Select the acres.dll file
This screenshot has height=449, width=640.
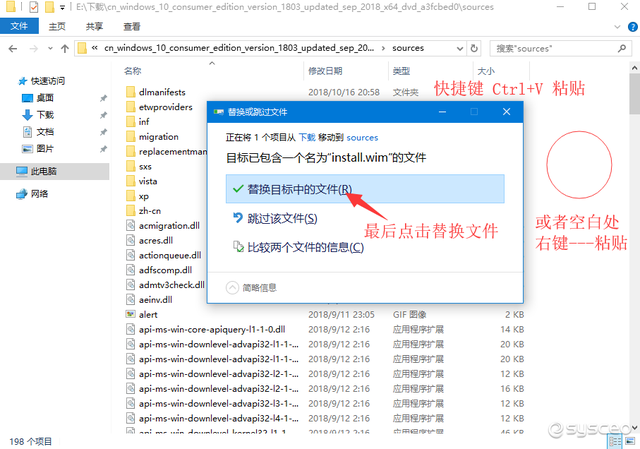pyautogui.click(x=156, y=240)
